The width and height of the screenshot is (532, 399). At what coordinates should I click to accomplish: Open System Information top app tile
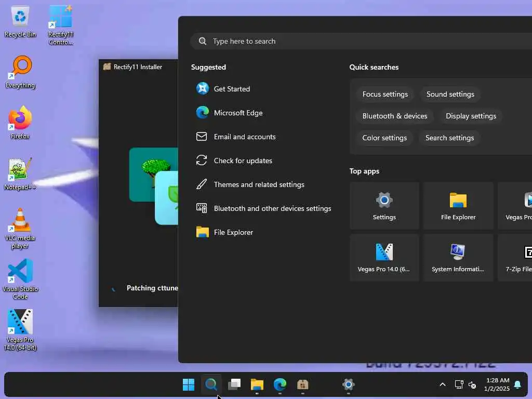coord(458,258)
